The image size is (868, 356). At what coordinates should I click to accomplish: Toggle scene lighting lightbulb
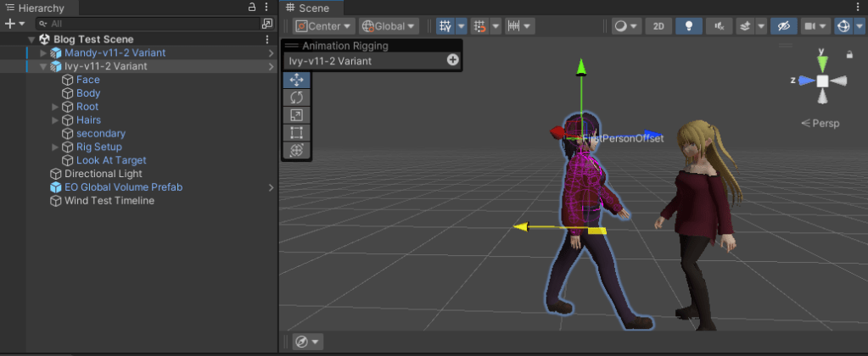coord(688,26)
